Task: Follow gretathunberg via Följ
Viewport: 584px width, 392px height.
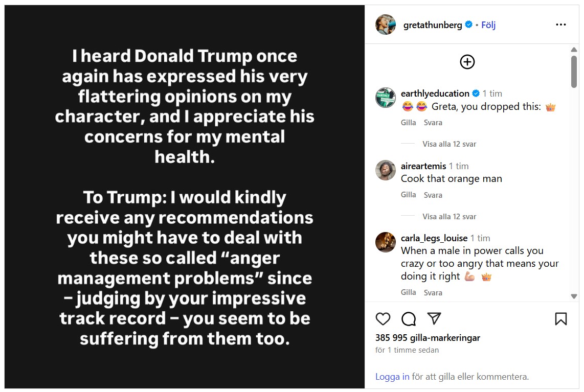Action: [488, 25]
